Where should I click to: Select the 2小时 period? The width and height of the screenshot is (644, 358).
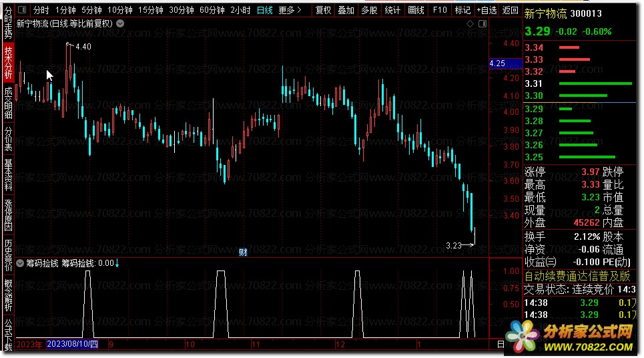pos(240,10)
